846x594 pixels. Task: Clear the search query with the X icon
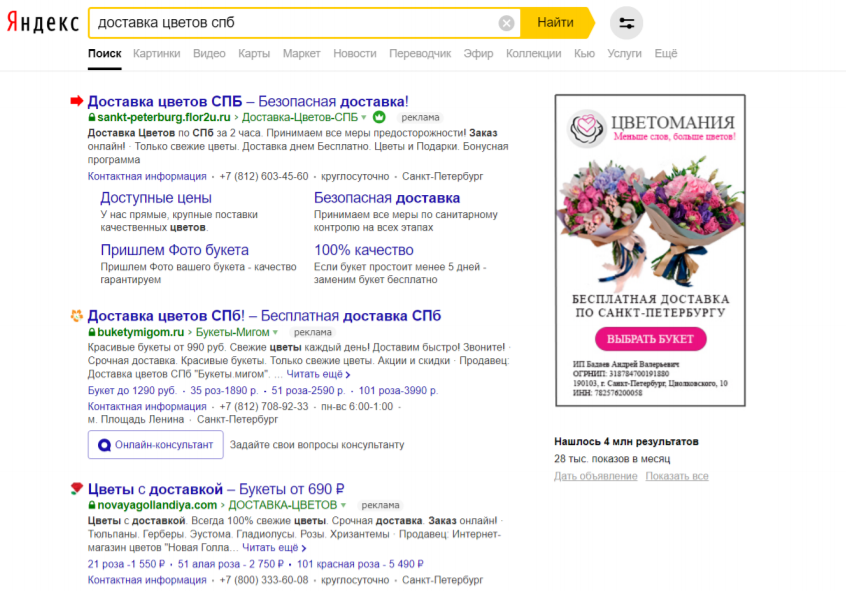tap(506, 23)
